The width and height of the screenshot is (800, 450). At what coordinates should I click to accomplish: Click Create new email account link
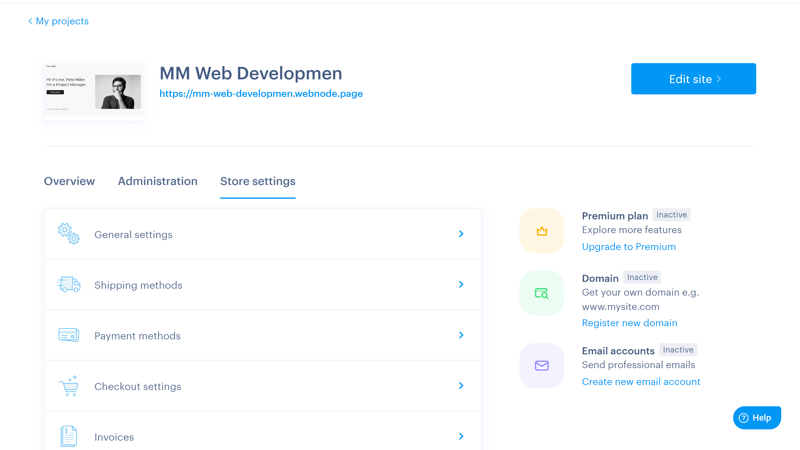pyautogui.click(x=641, y=382)
